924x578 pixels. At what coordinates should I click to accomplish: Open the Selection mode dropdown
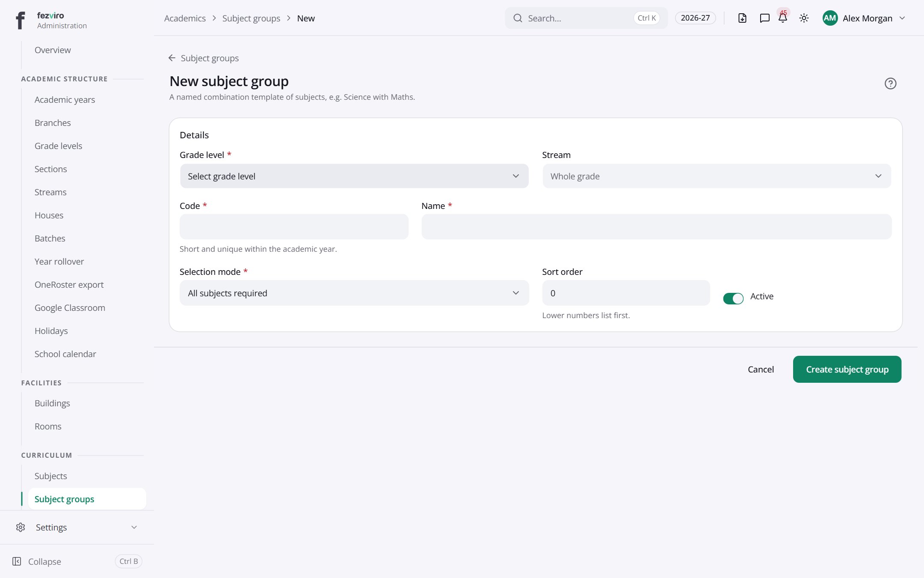(354, 293)
